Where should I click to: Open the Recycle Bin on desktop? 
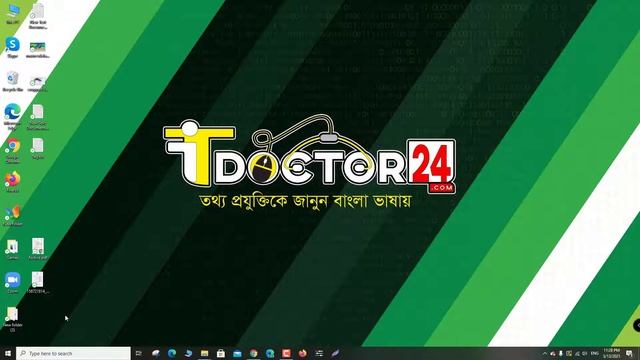coord(13,81)
